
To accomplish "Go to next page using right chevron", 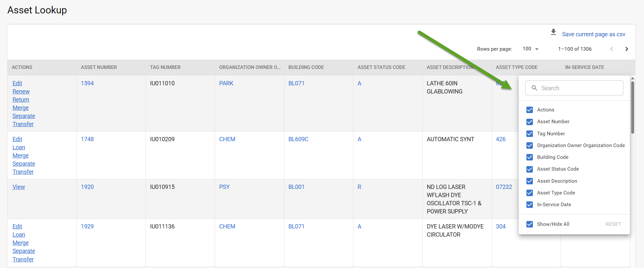I will point(626,49).
